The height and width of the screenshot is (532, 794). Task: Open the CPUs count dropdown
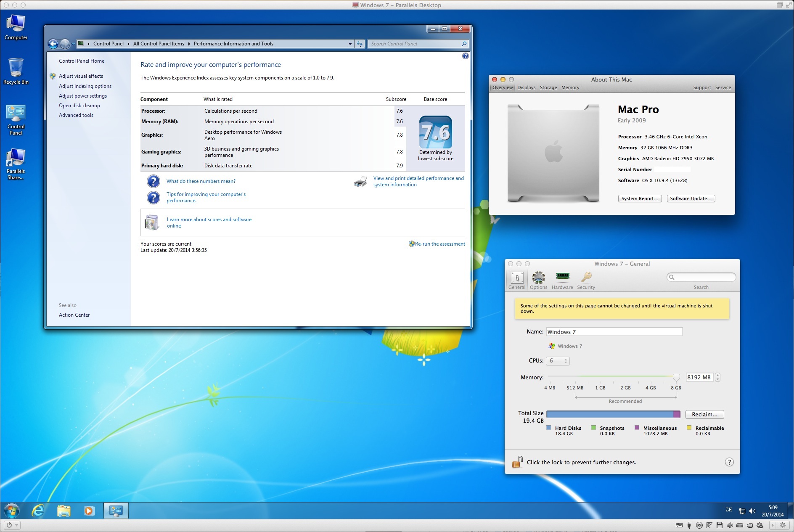pyautogui.click(x=558, y=361)
